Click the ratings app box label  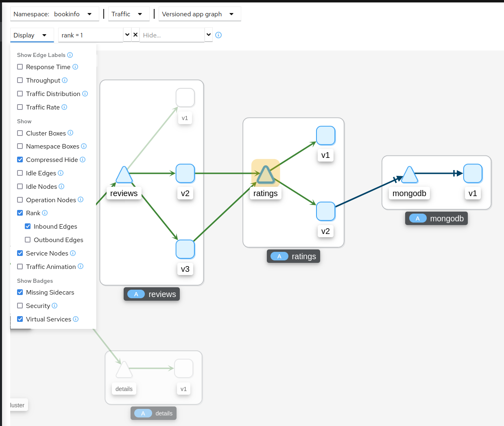[x=293, y=256]
